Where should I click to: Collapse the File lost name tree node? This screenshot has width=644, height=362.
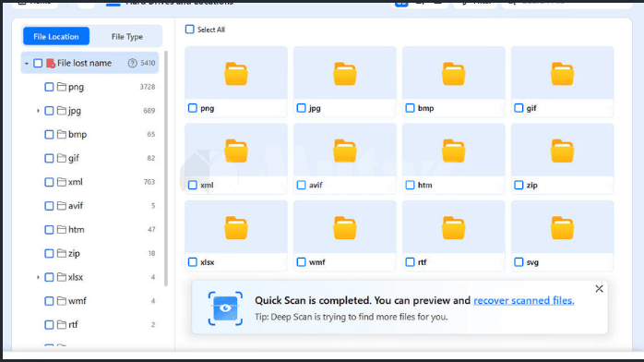[26, 64]
